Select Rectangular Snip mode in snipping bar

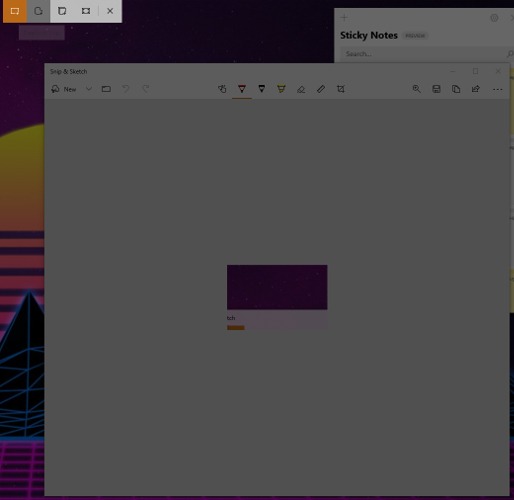coord(15,11)
